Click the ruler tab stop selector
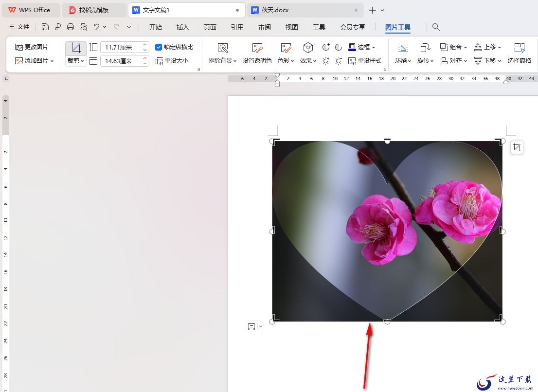The image size is (538, 392). click(x=6, y=79)
